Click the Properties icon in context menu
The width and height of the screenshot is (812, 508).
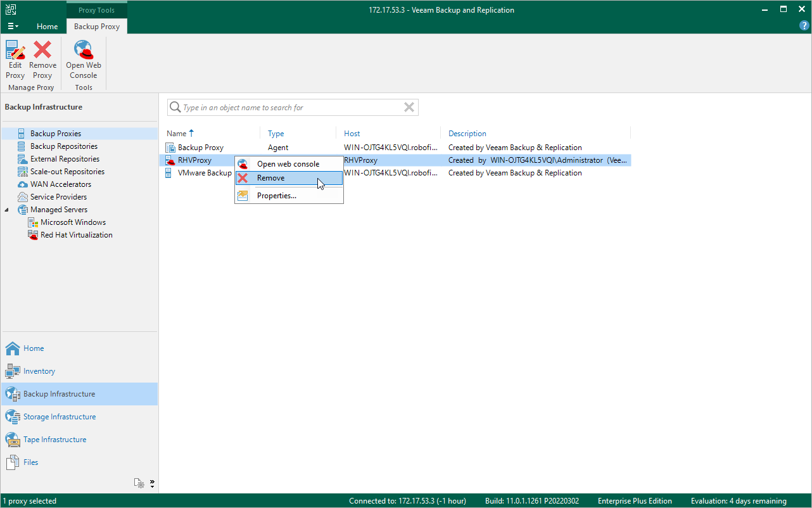click(x=243, y=196)
